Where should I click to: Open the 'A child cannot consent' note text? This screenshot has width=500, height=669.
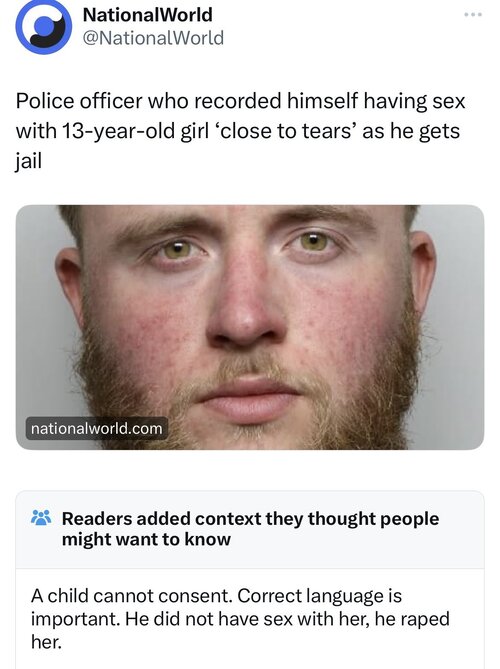coord(240,619)
